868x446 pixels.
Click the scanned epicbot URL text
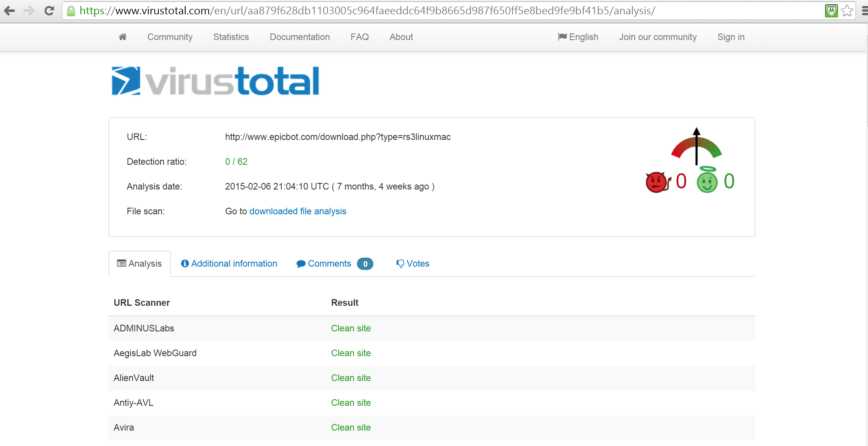click(338, 137)
